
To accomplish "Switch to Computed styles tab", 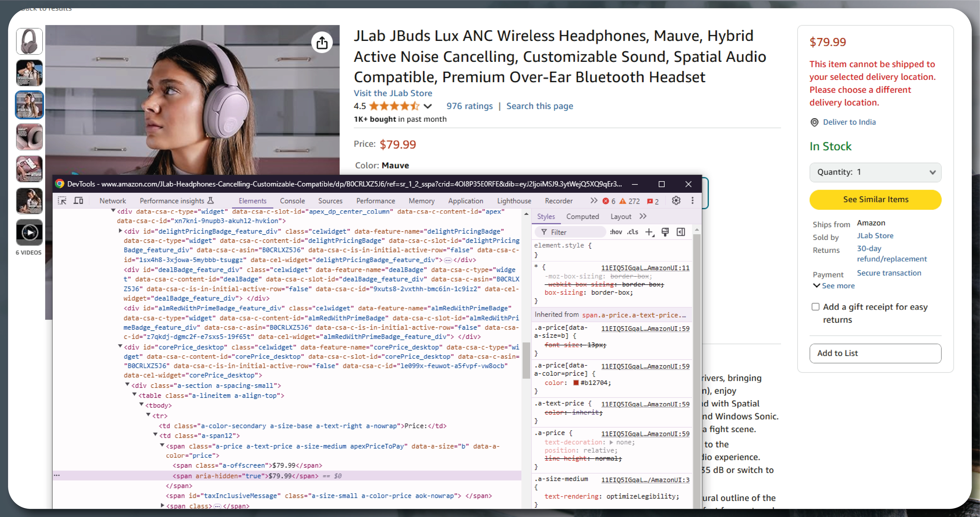I will (x=582, y=216).
